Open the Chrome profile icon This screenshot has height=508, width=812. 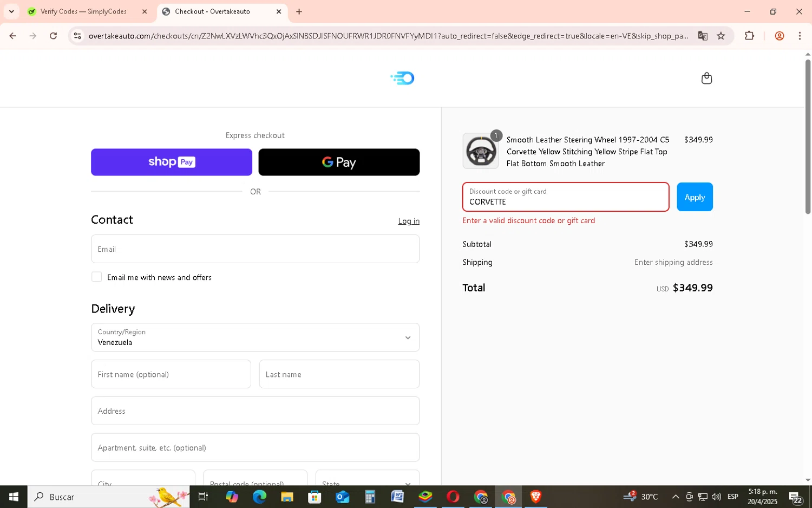(780, 36)
